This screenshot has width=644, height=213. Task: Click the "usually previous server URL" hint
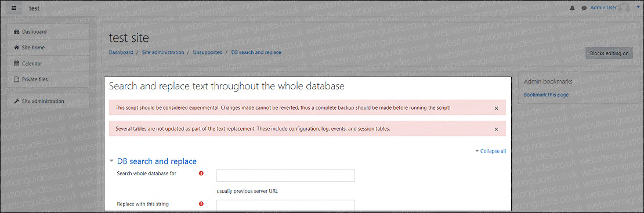tap(247, 191)
